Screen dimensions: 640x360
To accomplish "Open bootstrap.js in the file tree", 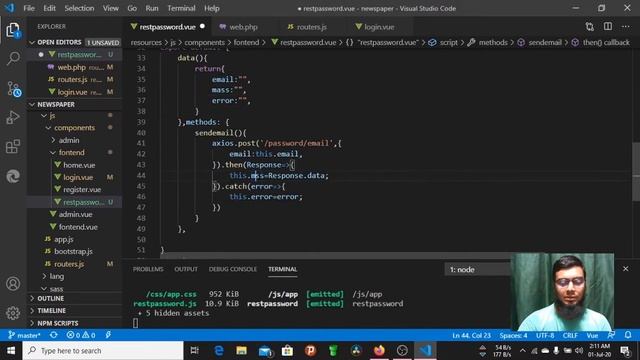I will (x=73, y=251).
